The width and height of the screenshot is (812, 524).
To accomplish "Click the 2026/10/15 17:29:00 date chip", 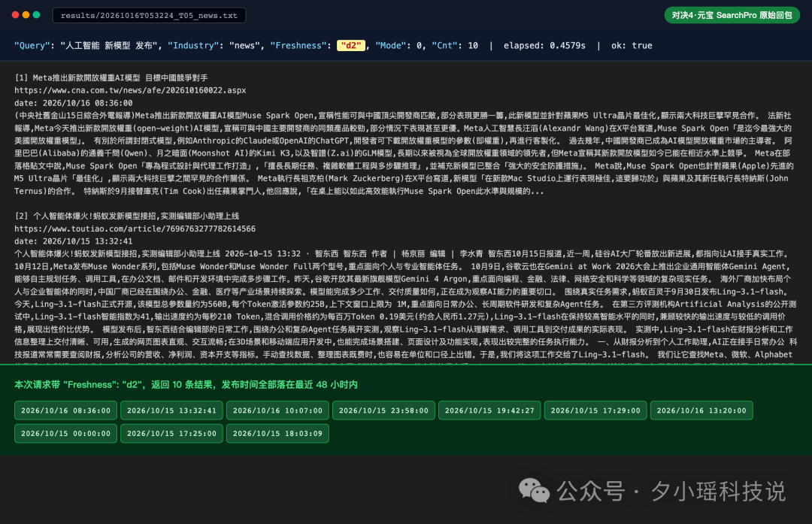I will [x=595, y=410].
